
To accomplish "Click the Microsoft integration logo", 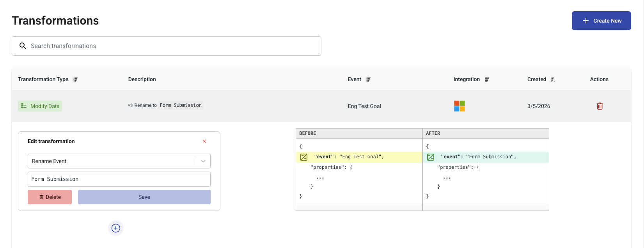I will pos(459,106).
